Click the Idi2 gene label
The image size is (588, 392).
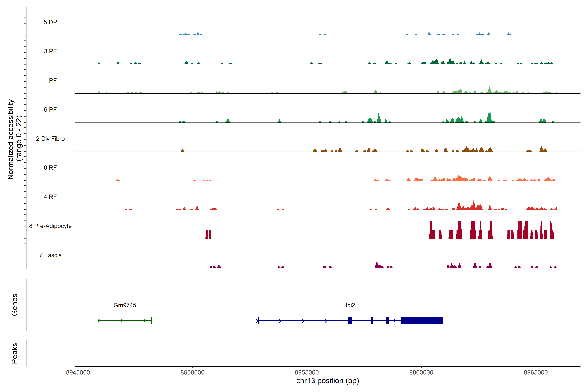click(350, 305)
